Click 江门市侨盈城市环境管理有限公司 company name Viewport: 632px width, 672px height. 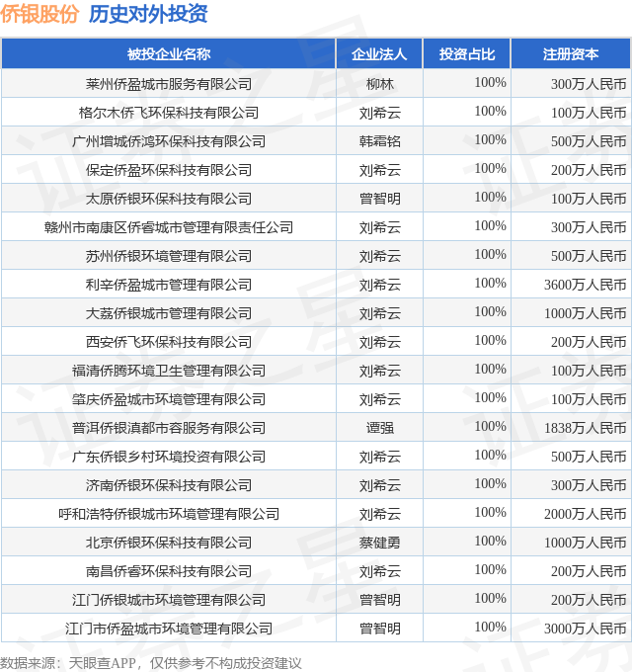[x=169, y=629]
